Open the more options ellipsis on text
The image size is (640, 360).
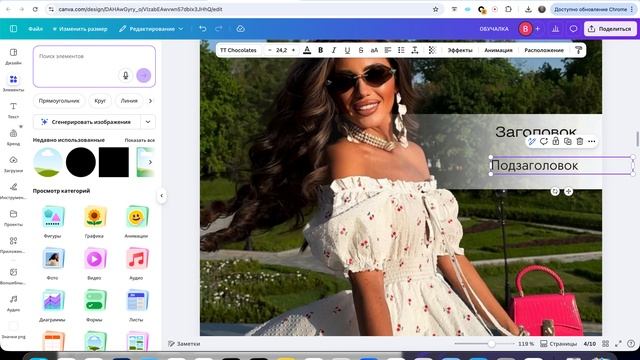pyautogui.click(x=592, y=142)
